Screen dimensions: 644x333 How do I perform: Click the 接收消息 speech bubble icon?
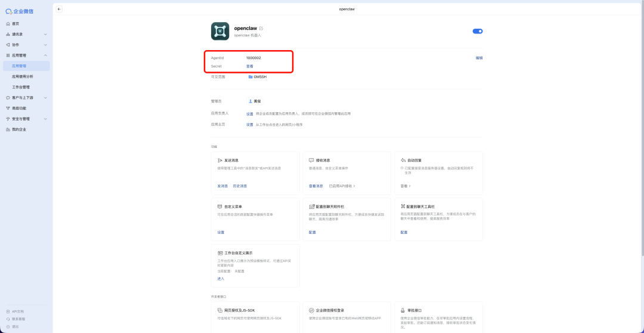pos(311,161)
